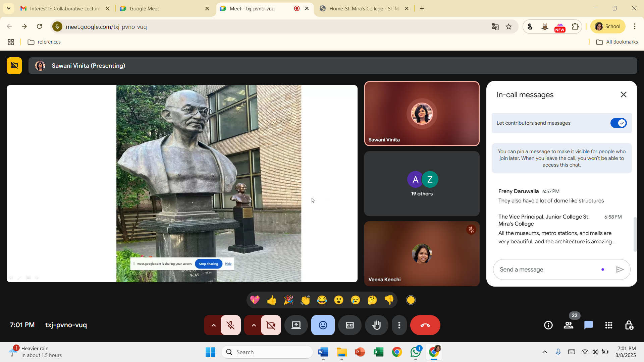
Task: Expand video settings arrow
Action: (254, 325)
